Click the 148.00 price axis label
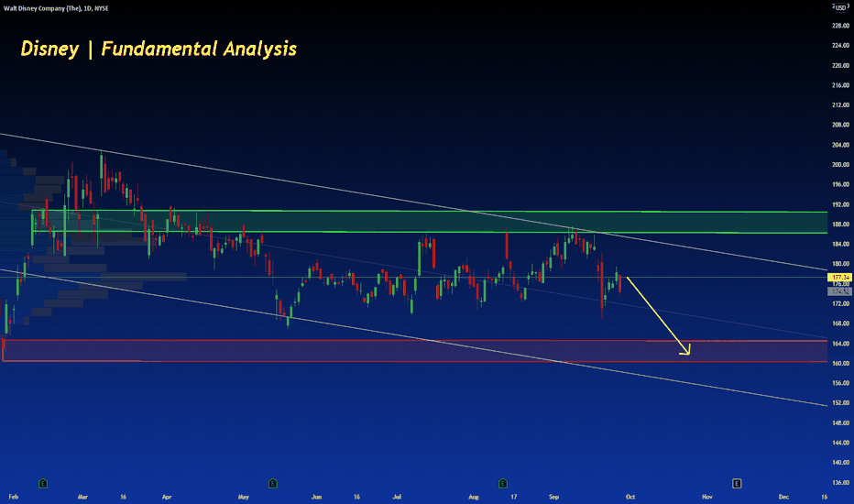 840,422
